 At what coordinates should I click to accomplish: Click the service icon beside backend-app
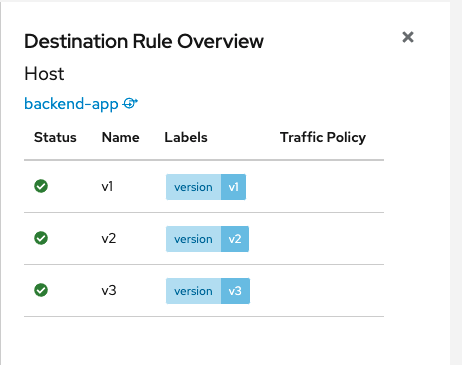coord(130,104)
